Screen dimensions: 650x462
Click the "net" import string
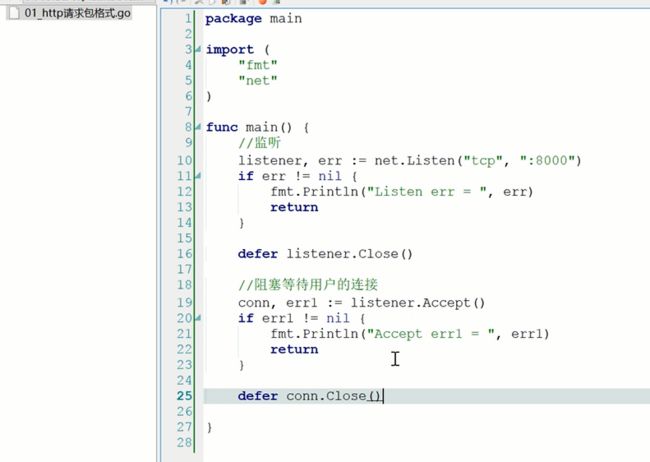tap(258, 80)
